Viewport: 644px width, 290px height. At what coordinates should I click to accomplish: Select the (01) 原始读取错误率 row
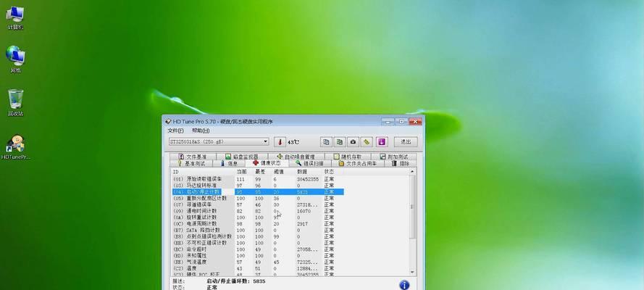(257, 179)
